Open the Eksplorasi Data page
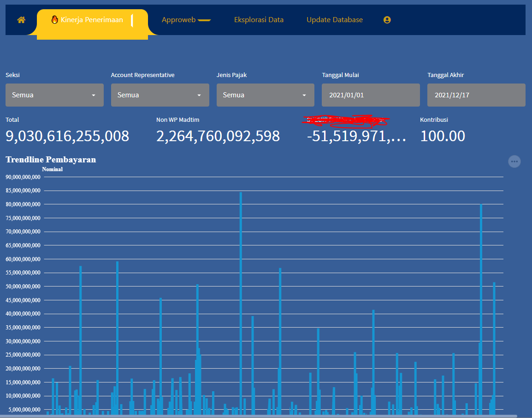 pos(259,20)
